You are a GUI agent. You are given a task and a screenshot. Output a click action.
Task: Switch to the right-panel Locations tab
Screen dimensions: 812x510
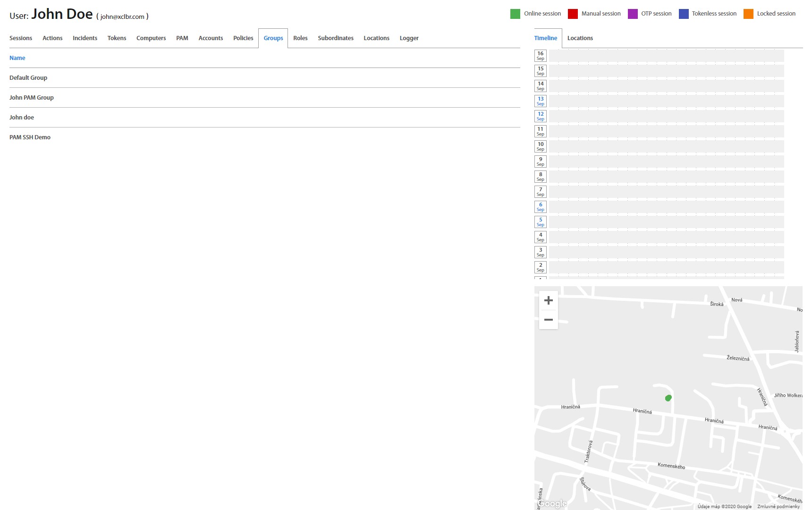(580, 38)
